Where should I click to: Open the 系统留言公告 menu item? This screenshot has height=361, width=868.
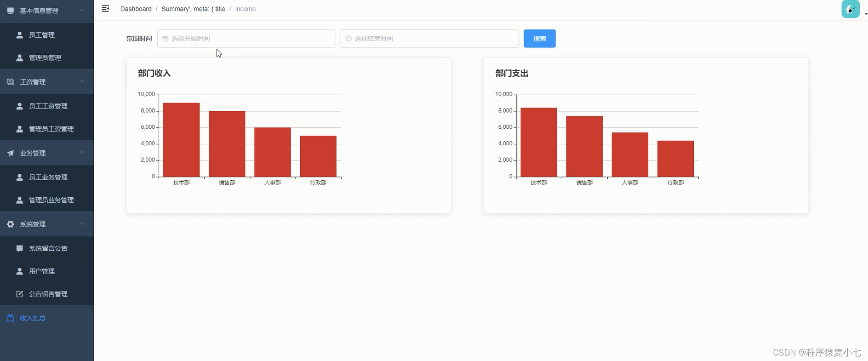(x=47, y=248)
